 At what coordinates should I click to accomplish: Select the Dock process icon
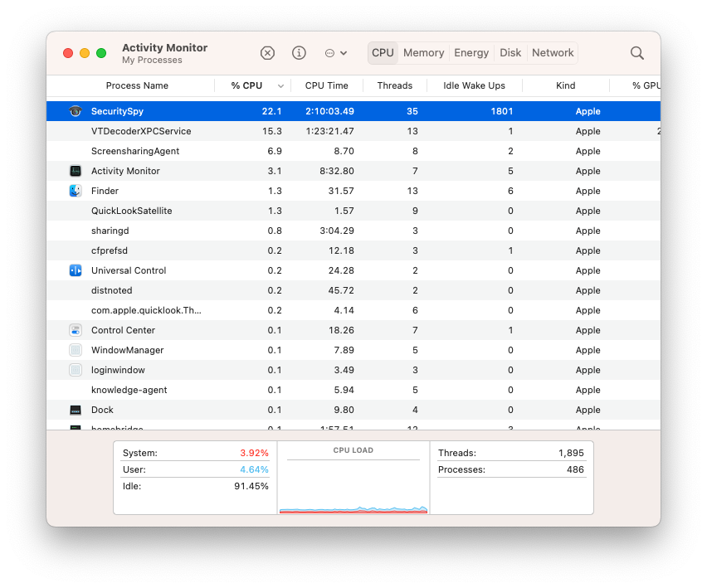[76, 410]
